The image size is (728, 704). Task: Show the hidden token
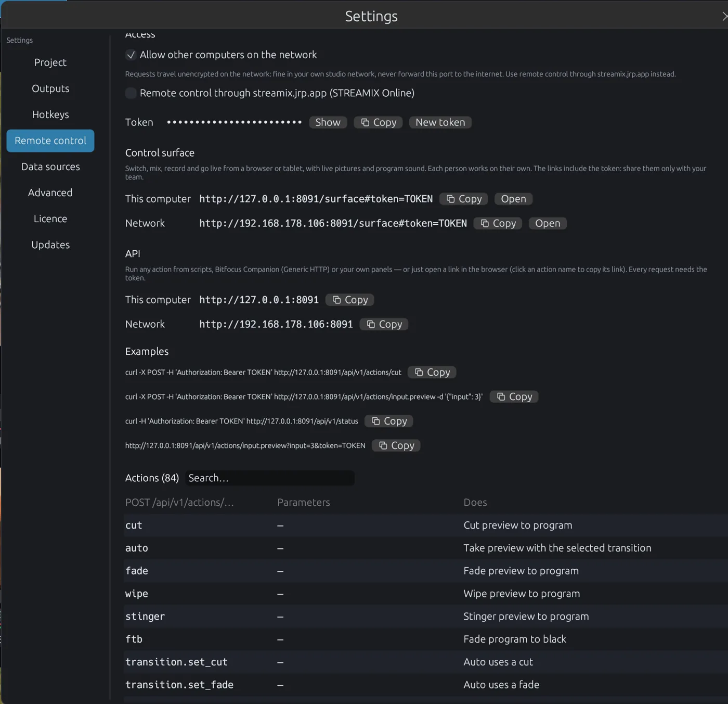[x=328, y=122]
